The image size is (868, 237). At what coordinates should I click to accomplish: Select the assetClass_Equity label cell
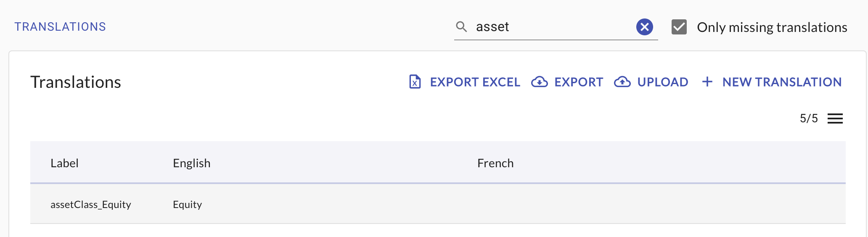(x=91, y=205)
